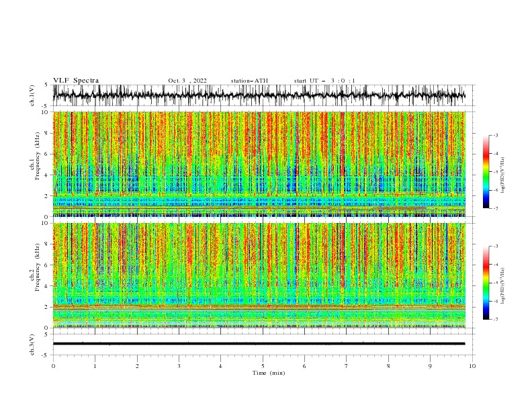Click the ch.3 flat voltage trace

pyautogui.click(x=259, y=344)
